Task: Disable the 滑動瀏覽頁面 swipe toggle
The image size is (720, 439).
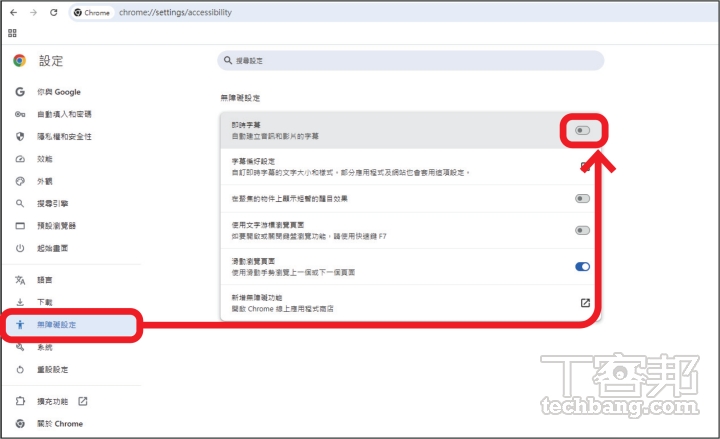Action: pyautogui.click(x=582, y=266)
